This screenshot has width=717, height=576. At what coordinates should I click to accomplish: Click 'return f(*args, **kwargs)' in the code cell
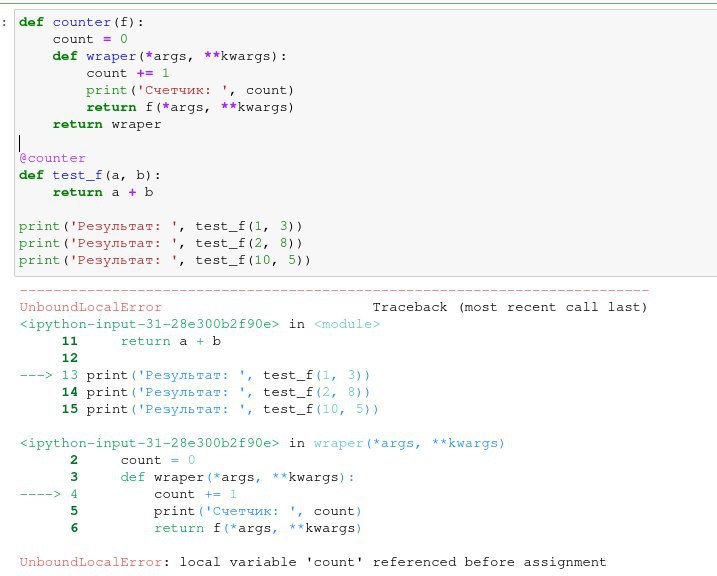point(189,107)
